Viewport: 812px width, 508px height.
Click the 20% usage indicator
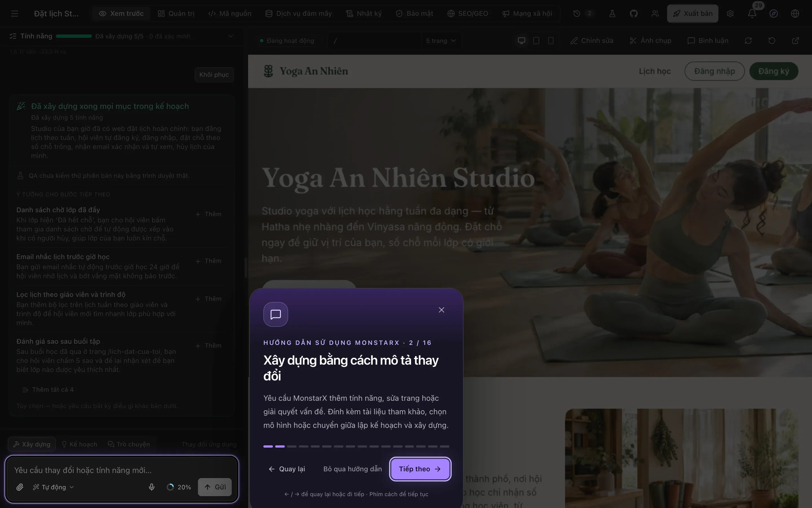179,487
